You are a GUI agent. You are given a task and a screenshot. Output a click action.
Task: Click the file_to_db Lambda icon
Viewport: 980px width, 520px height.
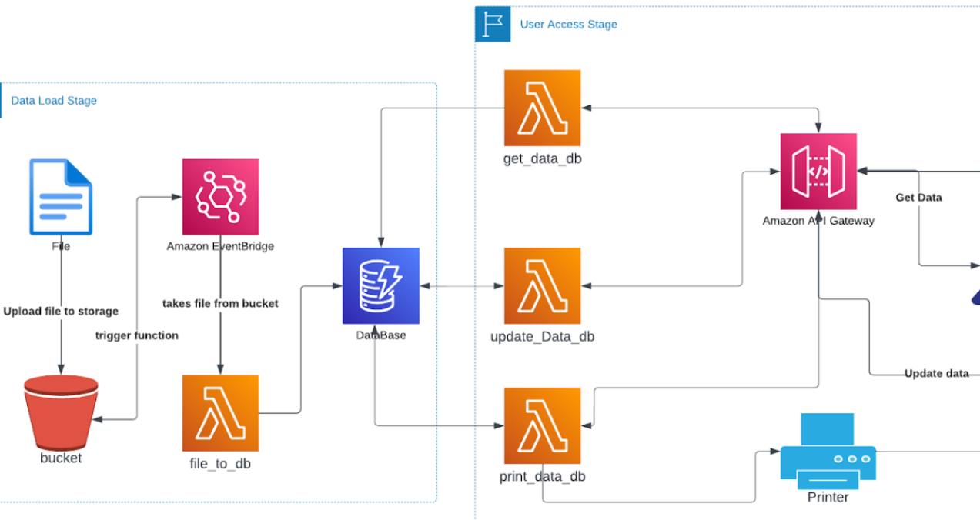[220, 413]
